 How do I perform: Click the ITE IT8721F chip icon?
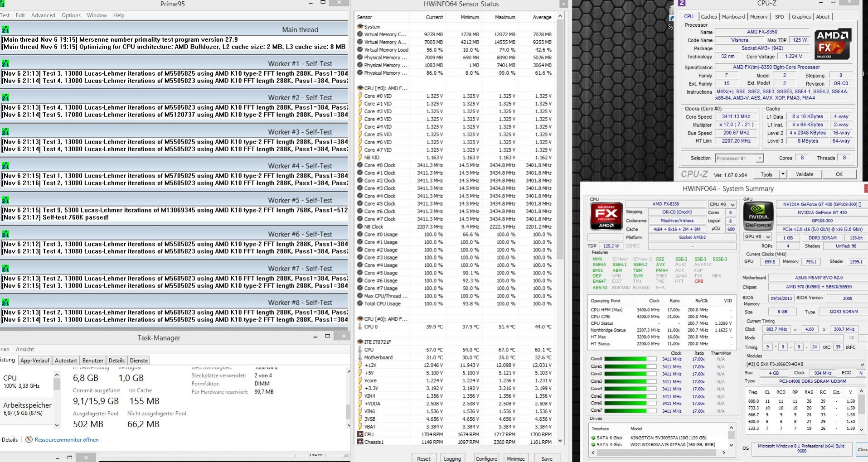pyautogui.click(x=360, y=342)
